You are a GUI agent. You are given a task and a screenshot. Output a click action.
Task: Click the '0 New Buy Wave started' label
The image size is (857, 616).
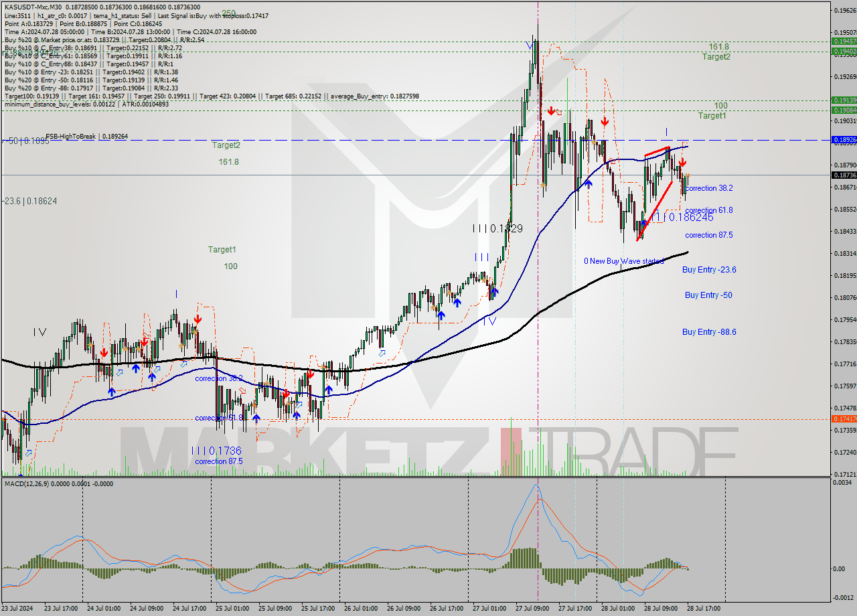[623, 261]
